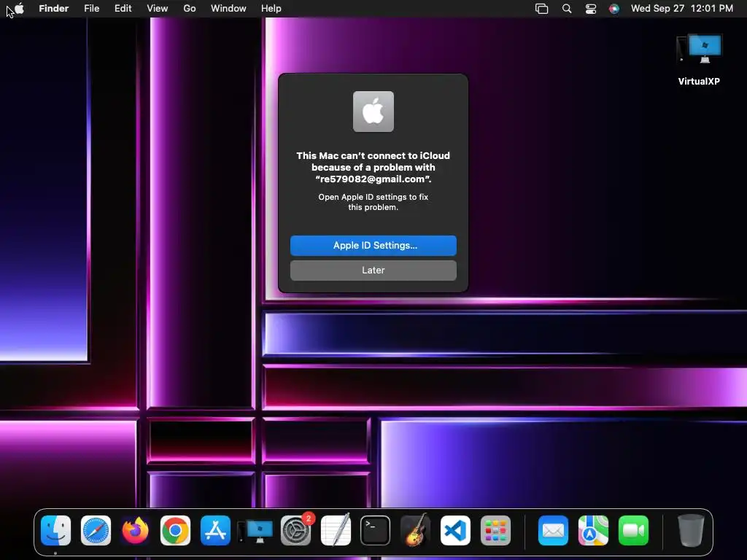The width and height of the screenshot is (747, 560).
Task: Open Finder from the Dock
Action: [x=55, y=531]
